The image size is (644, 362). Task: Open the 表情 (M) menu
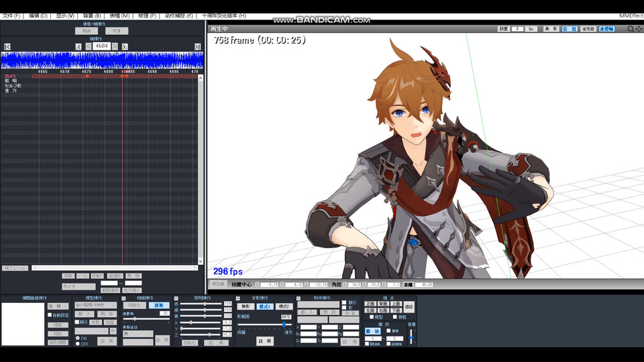pyautogui.click(x=119, y=15)
